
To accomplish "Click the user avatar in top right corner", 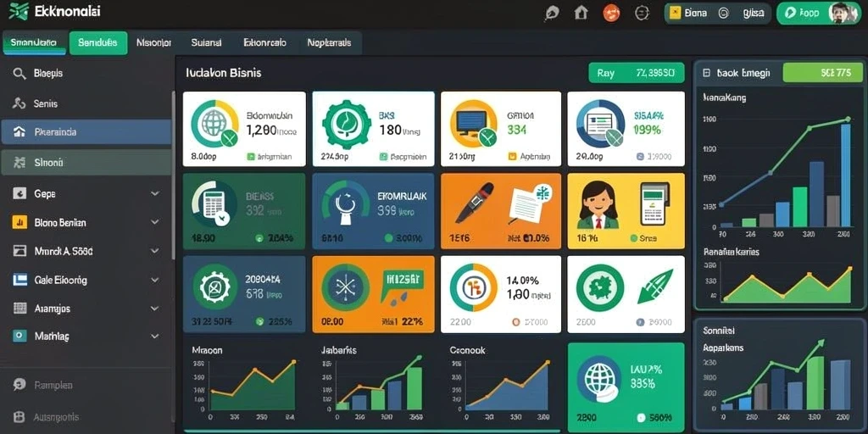I will pyautogui.click(x=838, y=12).
